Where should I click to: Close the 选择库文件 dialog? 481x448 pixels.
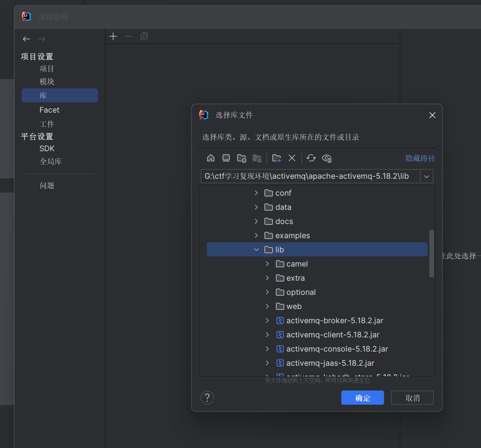pyautogui.click(x=432, y=115)
